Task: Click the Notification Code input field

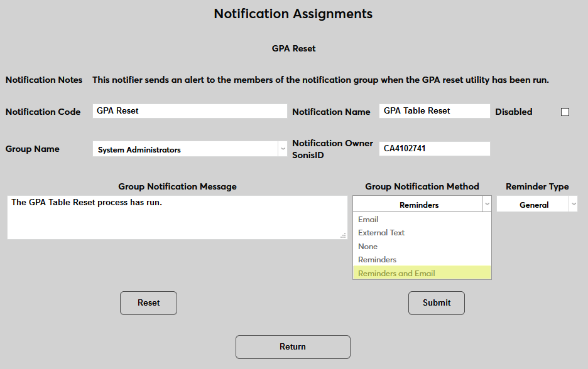Action: [189, 110]
